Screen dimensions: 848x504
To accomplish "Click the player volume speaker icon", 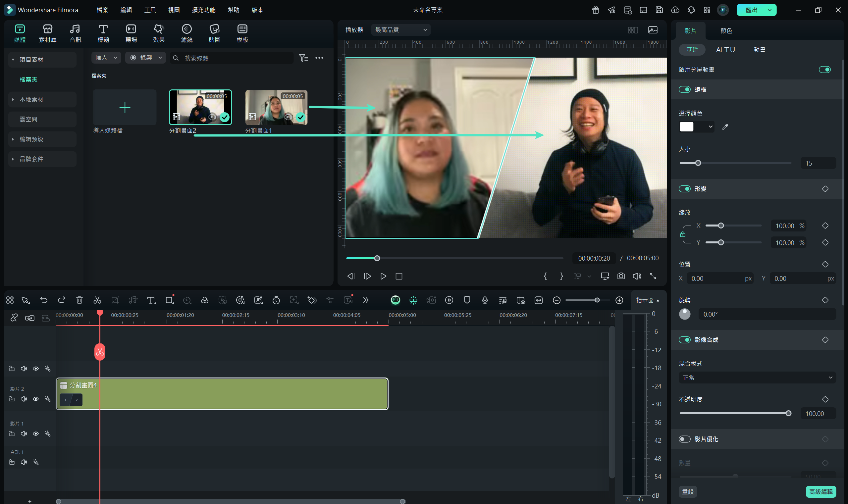I will [637, 276].
